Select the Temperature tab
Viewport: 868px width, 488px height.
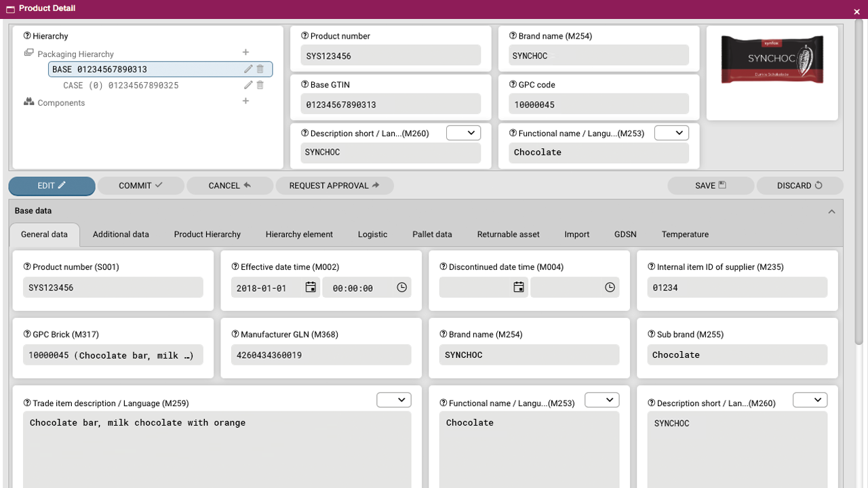pyautogui.click(x=685, y=235)
